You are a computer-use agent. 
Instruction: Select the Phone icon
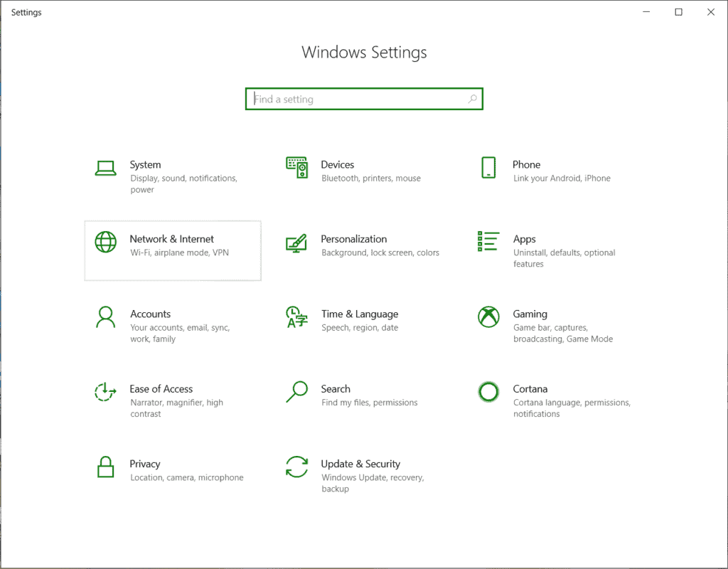(488, 168)
